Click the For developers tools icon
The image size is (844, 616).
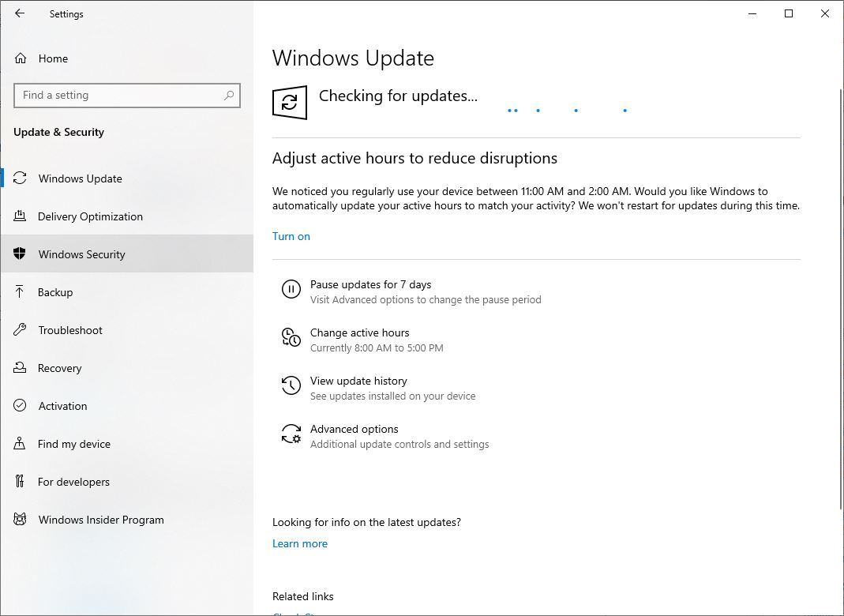point(20,482)
